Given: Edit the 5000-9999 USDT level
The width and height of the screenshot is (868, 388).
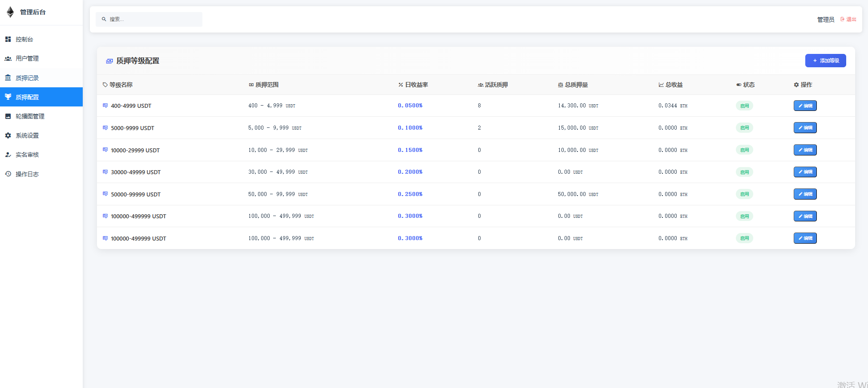Looking at the screenshot, I should click(805, 128).
